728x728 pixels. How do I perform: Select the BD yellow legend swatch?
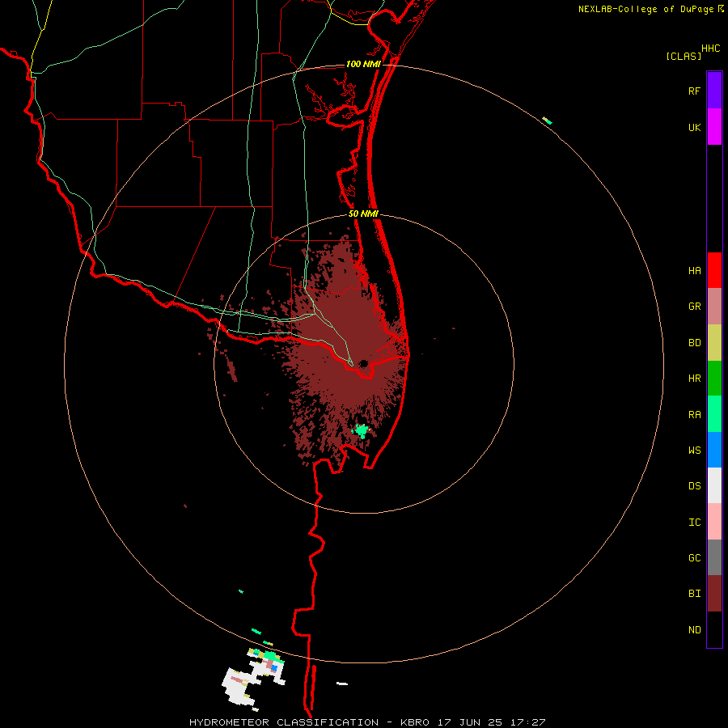(714, 342)
